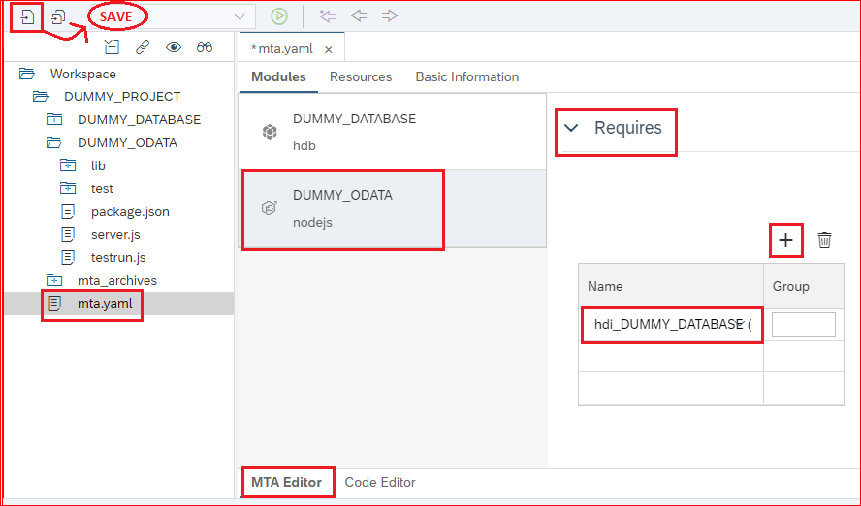The width and height of the screenshot is (861, 506).
Task: Click the Workspace open-folder icon
Action: click(x=26, y=74)
